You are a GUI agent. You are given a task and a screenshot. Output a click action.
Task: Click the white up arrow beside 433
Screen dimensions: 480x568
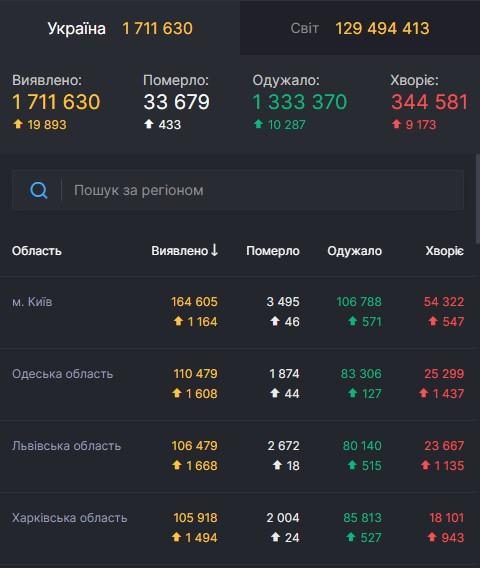(x=149, y=124)
